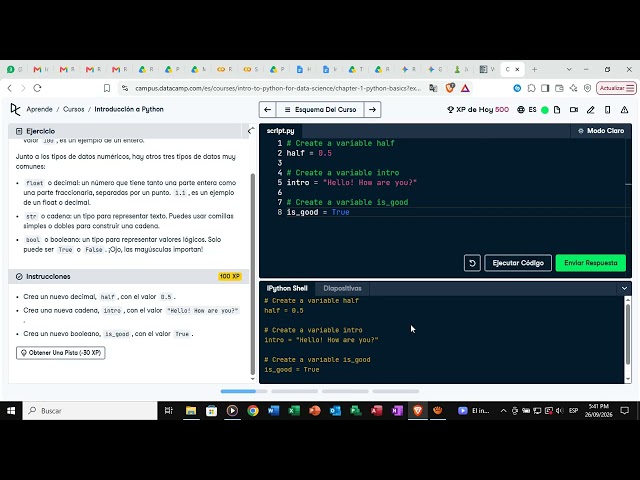The image size is (640, 480).
Task: Click browser back arrow
Action: pos(10,88)
